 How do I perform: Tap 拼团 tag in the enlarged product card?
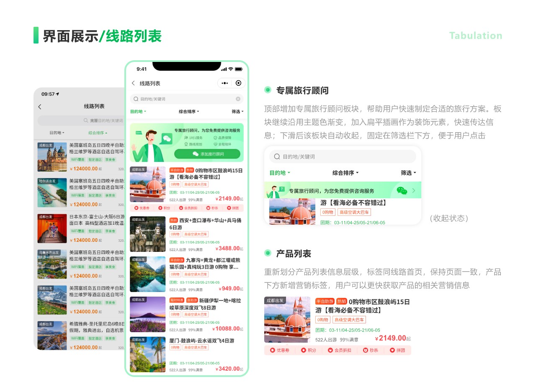pos(398,350)
